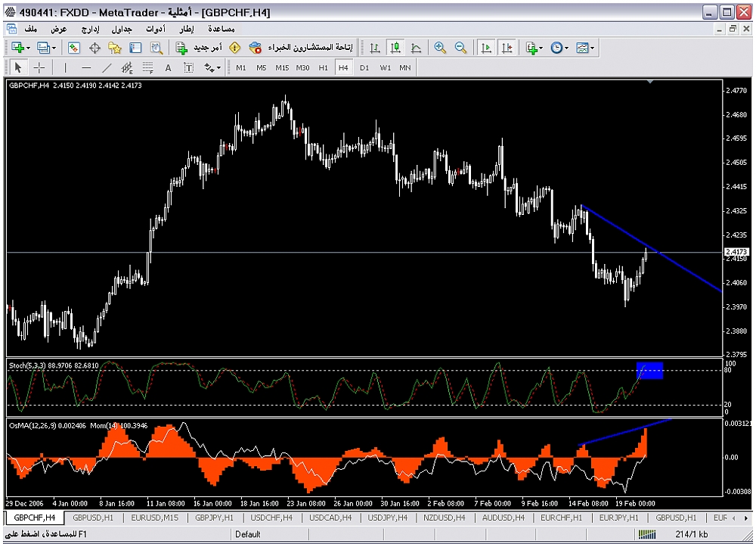Viewport: 756px width, 544px height.
Task: Zoom in on the chart
Action: pos(440,48)
